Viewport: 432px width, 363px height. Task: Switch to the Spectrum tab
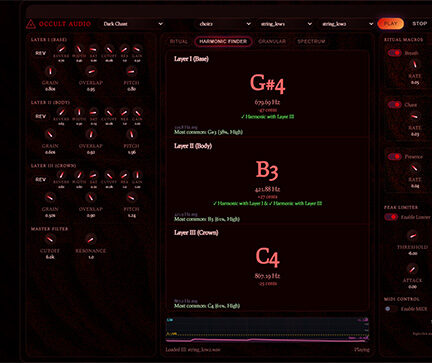(311, 42)
